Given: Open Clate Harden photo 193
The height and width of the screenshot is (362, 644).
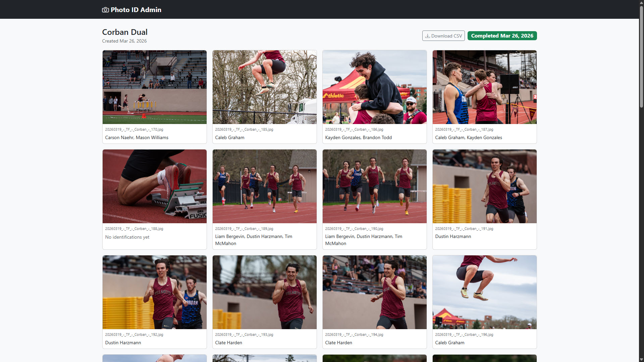Looking at the screenshot, I should pos(264,292).
